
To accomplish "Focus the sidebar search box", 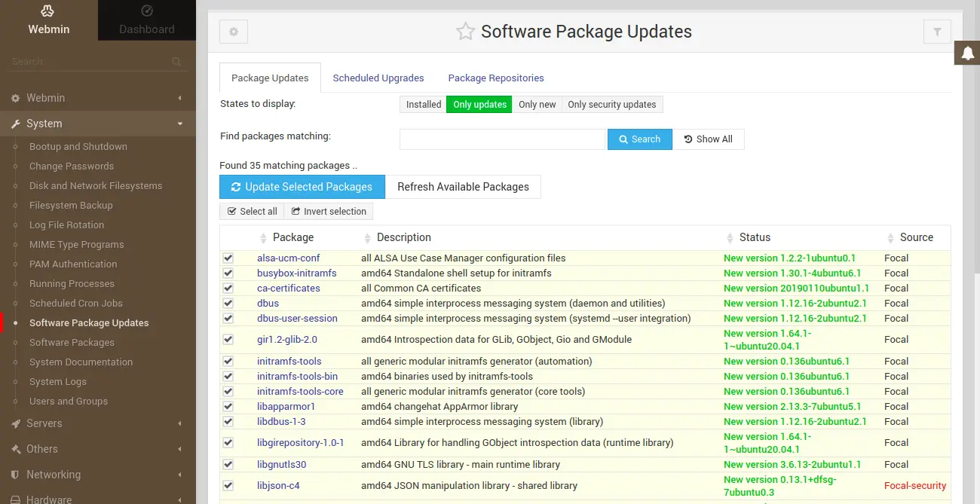I will pos(90,61).
